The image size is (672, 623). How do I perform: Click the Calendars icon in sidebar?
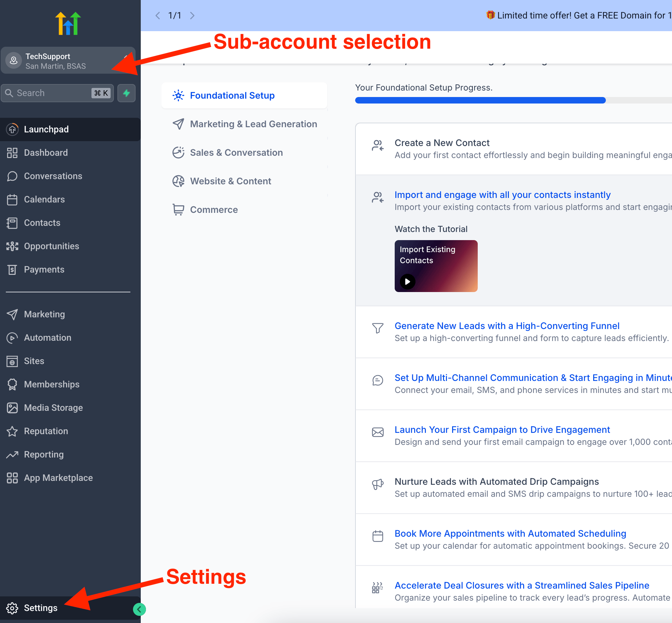coord(12,200)
